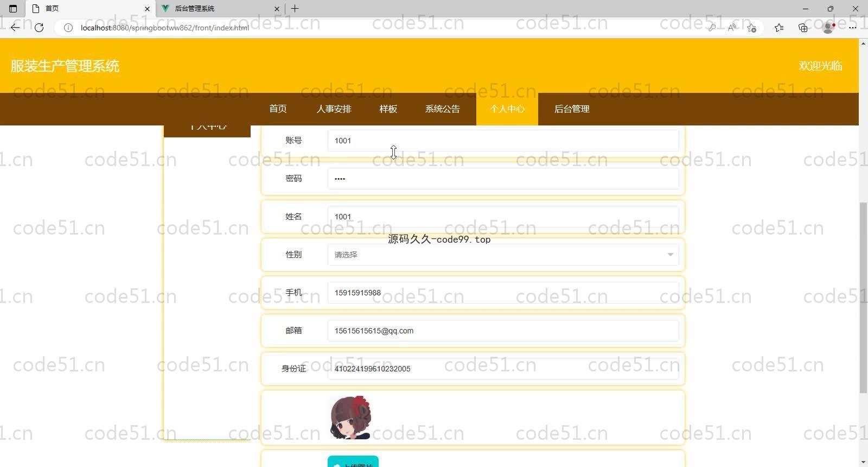868x467 pixels.
Task: Click the 性别 field label
Action: pos(293,255)
